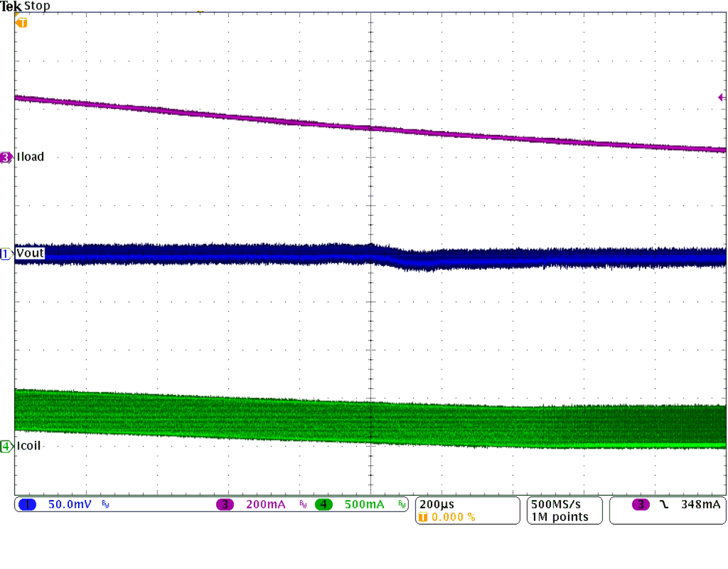Click the Vout channel label

(x=30, y=253)
